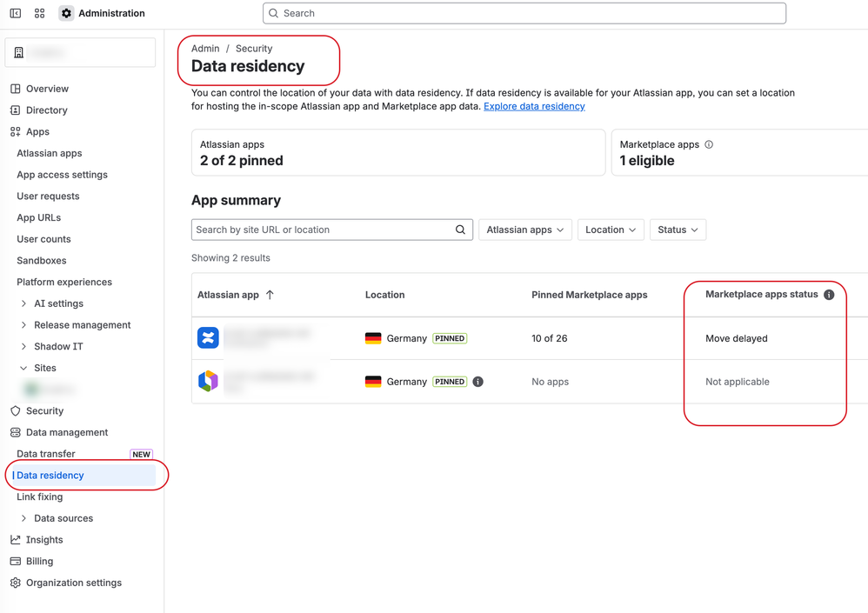Click the Move delayed status text
This screenshot has width=868, height=613.
click(x=737, y=338)
